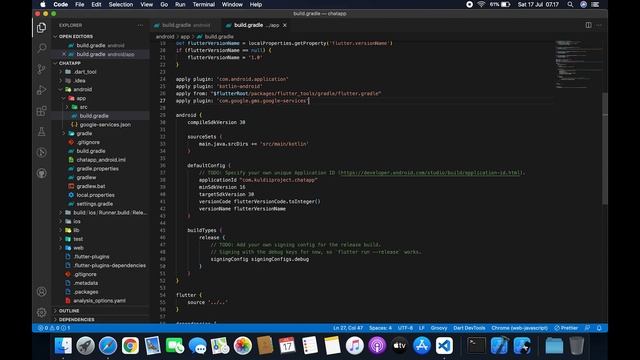The image size is (640, 360).
Task: Open Xcode from the Dock
Action: (499, 346)
